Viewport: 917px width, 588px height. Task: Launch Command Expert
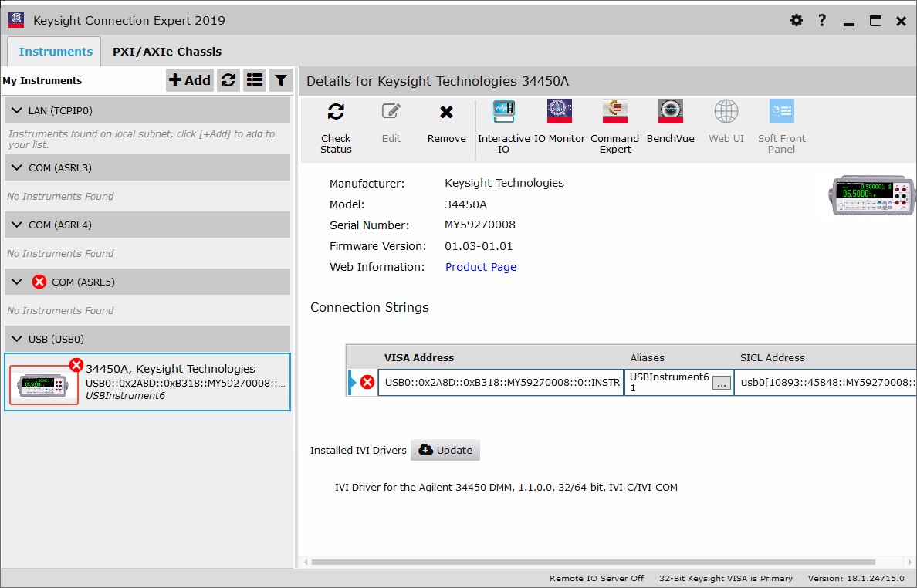614,127
